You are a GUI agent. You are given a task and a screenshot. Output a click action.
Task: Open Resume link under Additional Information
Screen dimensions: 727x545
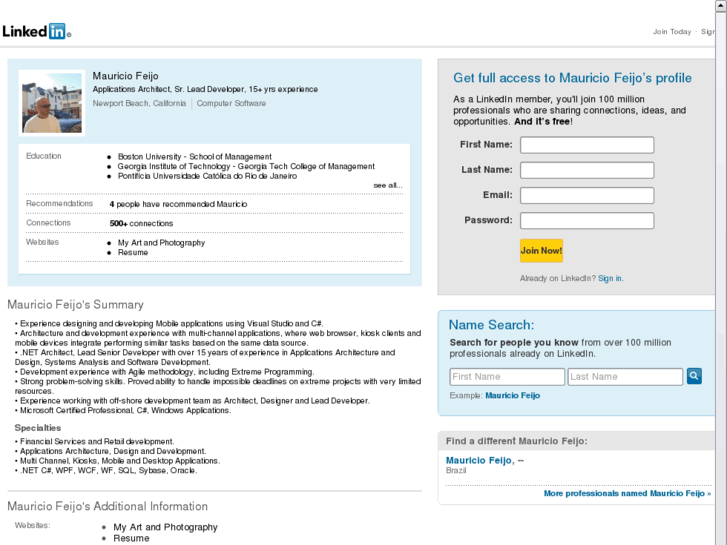point(131,538)
